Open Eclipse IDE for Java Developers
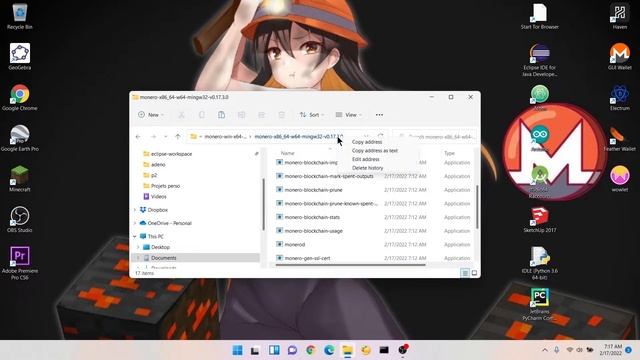This screenshot has height=360, width=640. [x=540, y=60]
